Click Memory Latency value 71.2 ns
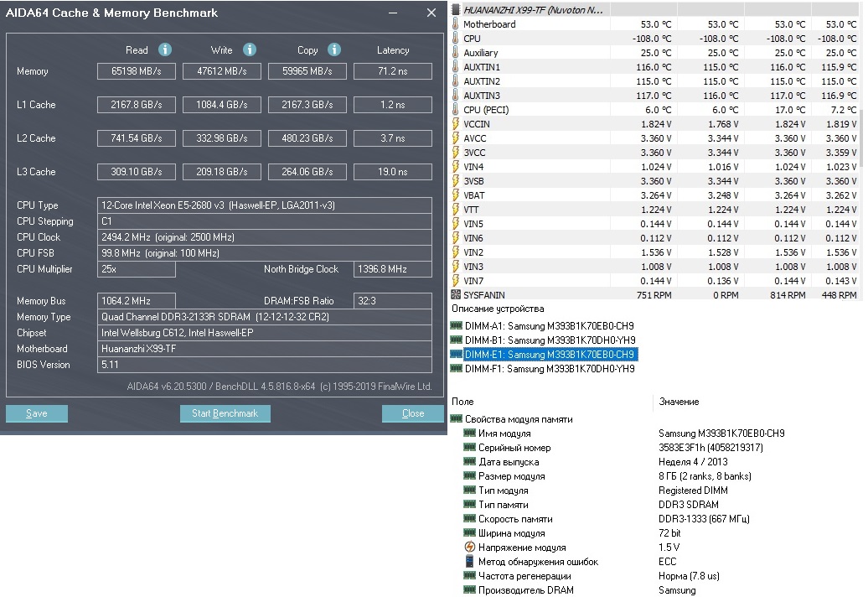This screenshot has width=868, height=597. (x=392, y=71)
